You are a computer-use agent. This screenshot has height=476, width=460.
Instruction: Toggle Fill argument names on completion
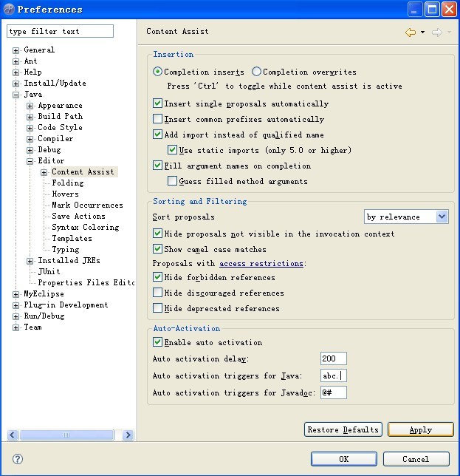point(157,166)
